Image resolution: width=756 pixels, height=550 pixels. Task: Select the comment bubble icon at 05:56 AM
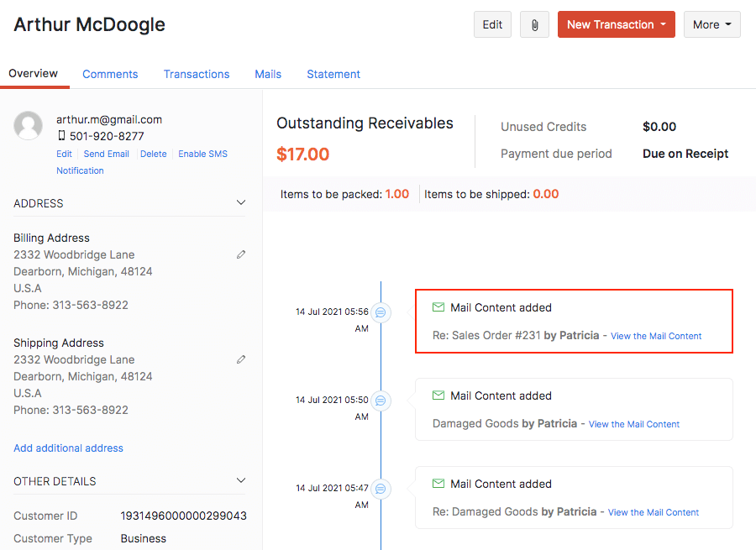381,312
